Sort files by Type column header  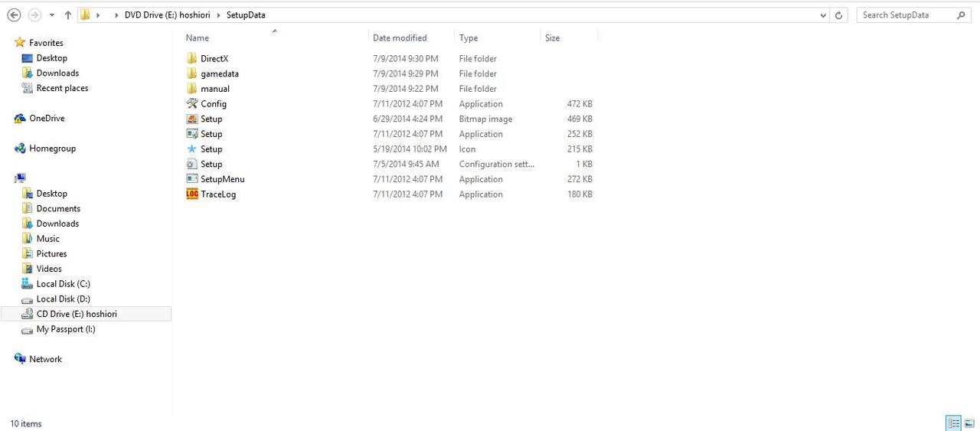469,38
